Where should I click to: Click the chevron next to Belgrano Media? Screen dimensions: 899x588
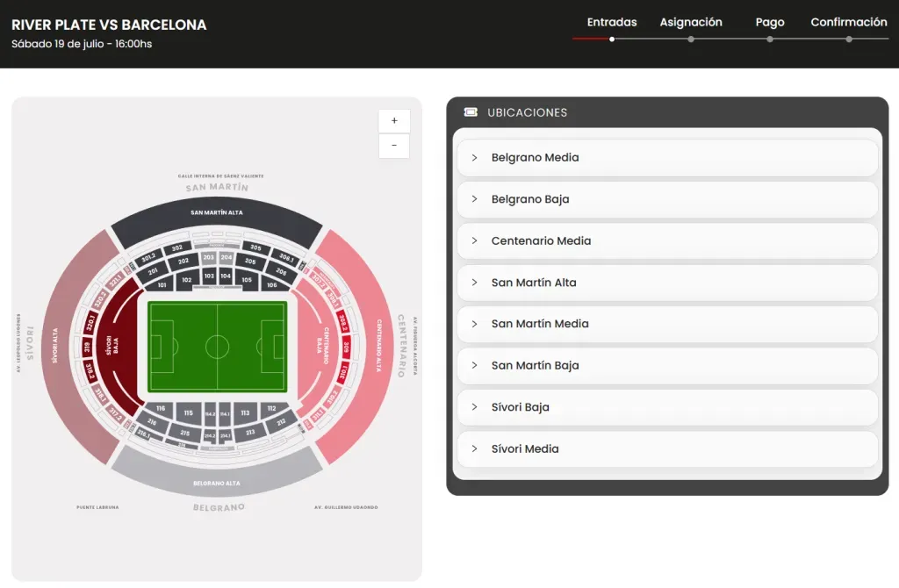click(x=475, y=157)
